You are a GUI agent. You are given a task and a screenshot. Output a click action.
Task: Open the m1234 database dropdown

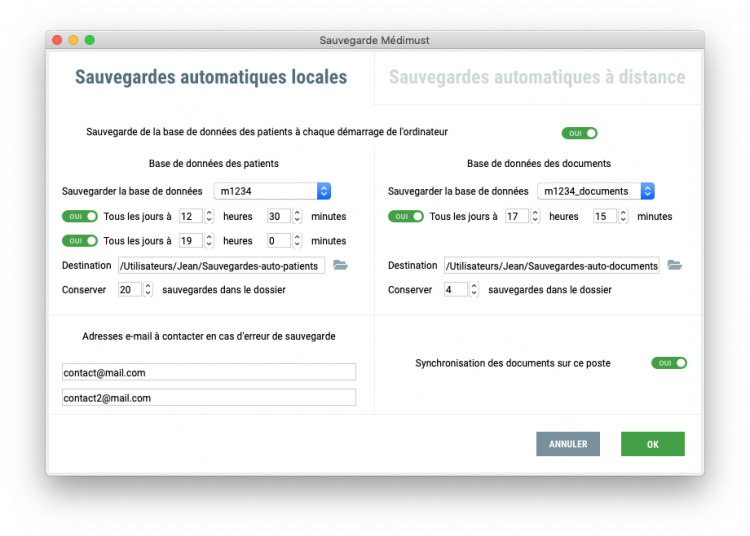[272, 191]
